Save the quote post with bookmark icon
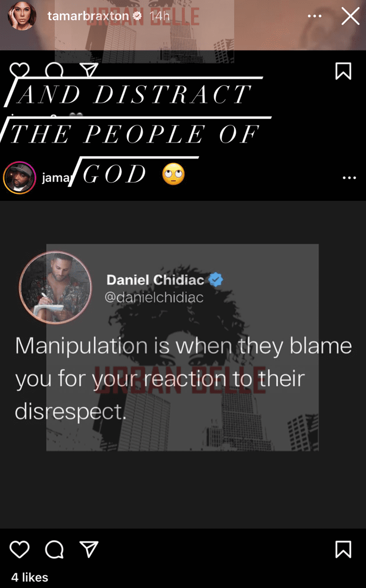Image resolution: width=366 pixels, height=588 pixels. click(343, 549)
